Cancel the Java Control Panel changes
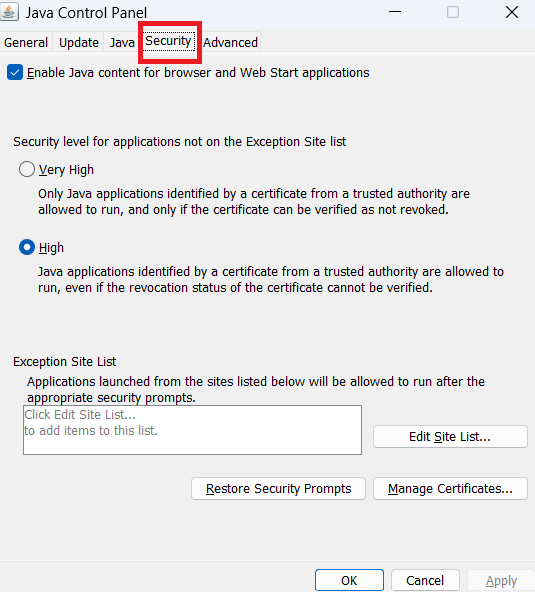Viewport: 535px width, 592px height. point(425,580)
